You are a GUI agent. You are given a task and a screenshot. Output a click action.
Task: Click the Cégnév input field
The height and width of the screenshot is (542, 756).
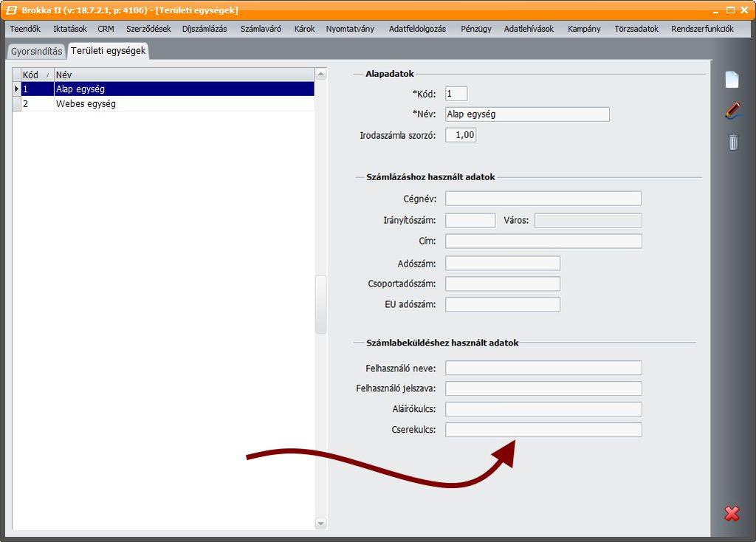click(x=543, y=198)
